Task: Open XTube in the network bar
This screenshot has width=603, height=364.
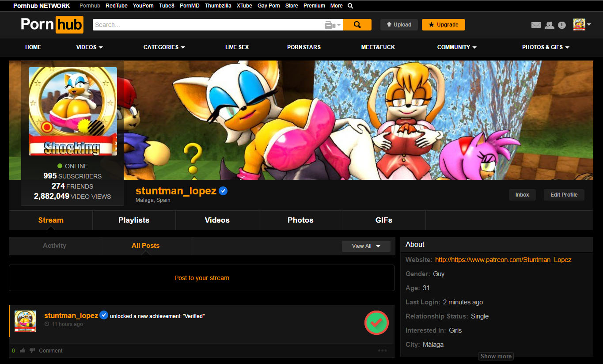Action: click(x=244, y=6)
